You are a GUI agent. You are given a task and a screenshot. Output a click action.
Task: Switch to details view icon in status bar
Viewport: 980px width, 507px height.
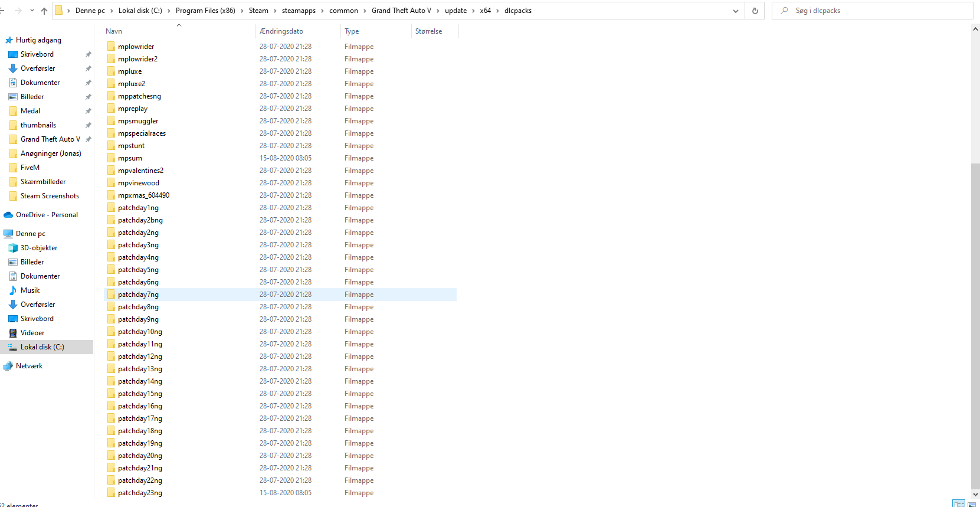point(959,503)
